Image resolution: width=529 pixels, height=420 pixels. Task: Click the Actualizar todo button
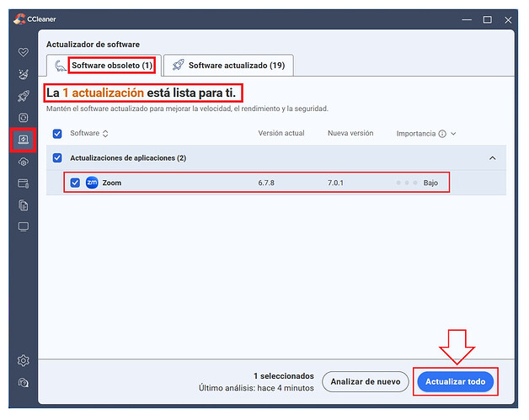[455, 381]
